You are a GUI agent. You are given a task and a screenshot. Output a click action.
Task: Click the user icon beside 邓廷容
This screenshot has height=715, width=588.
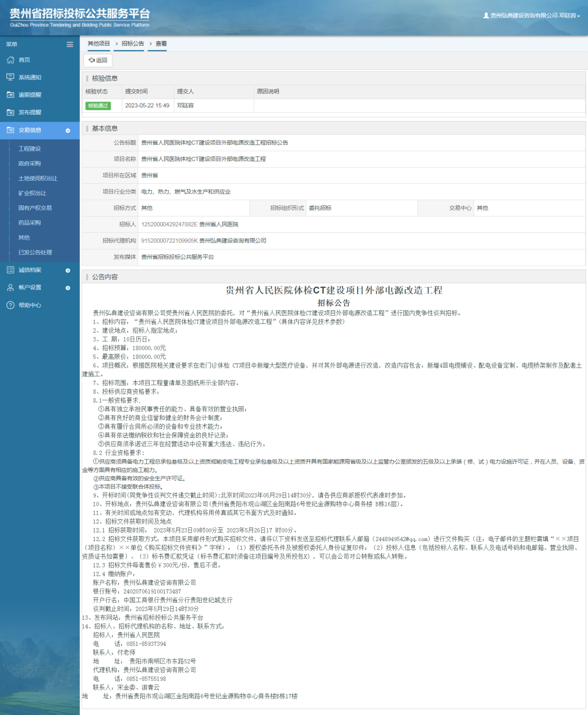[x=486, y=15]
